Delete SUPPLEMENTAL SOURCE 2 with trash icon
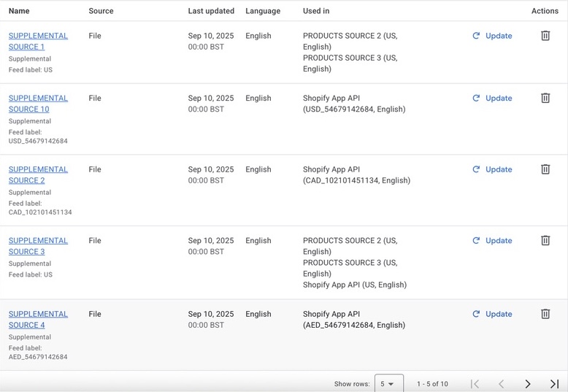The width and height of the screenshot is (568, 392). 545,169
